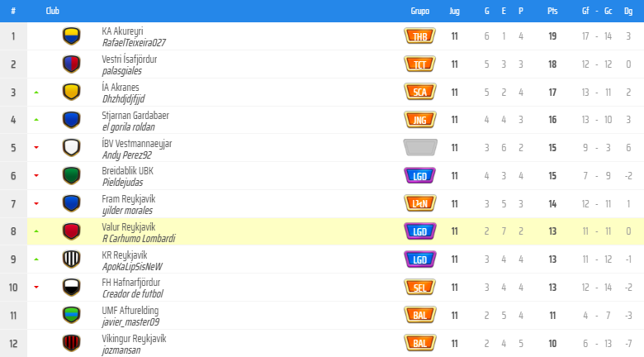Screen dimensions: 644x357
Task: Click the Club column header
Action: click(53, 11)
